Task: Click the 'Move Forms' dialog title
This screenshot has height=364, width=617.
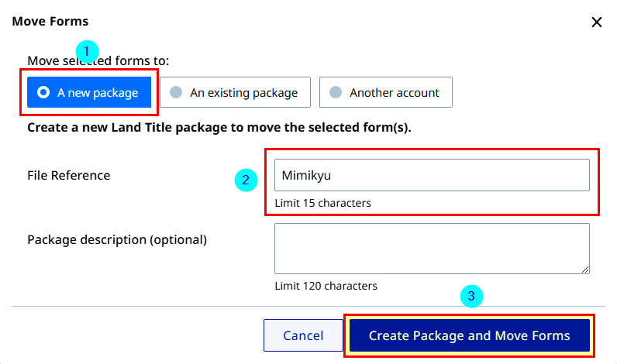Action: click(x=50, y=21)
